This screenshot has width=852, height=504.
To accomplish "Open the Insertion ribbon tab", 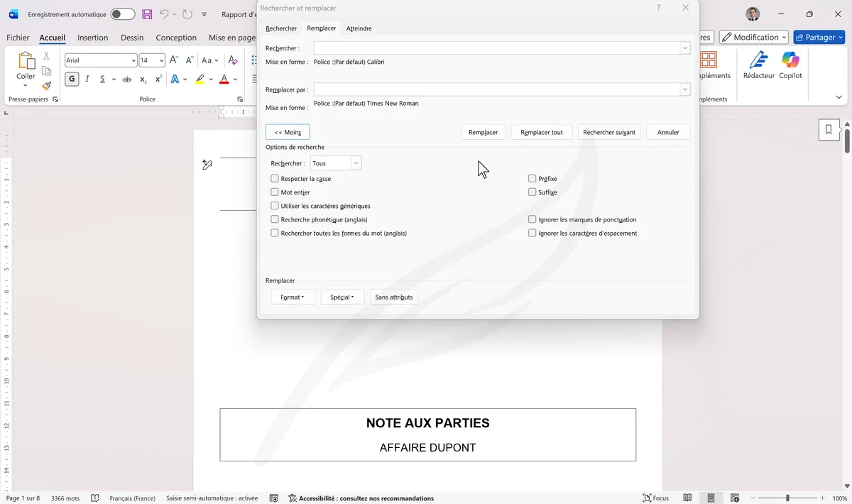I will click(x=92, y=38).
